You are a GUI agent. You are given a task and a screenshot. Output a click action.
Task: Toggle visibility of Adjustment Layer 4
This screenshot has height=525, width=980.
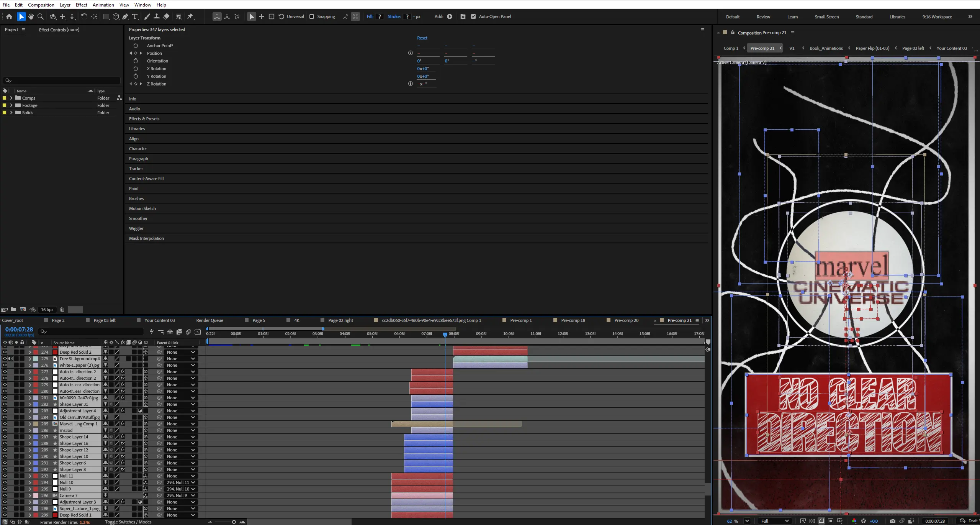point(5,411)
